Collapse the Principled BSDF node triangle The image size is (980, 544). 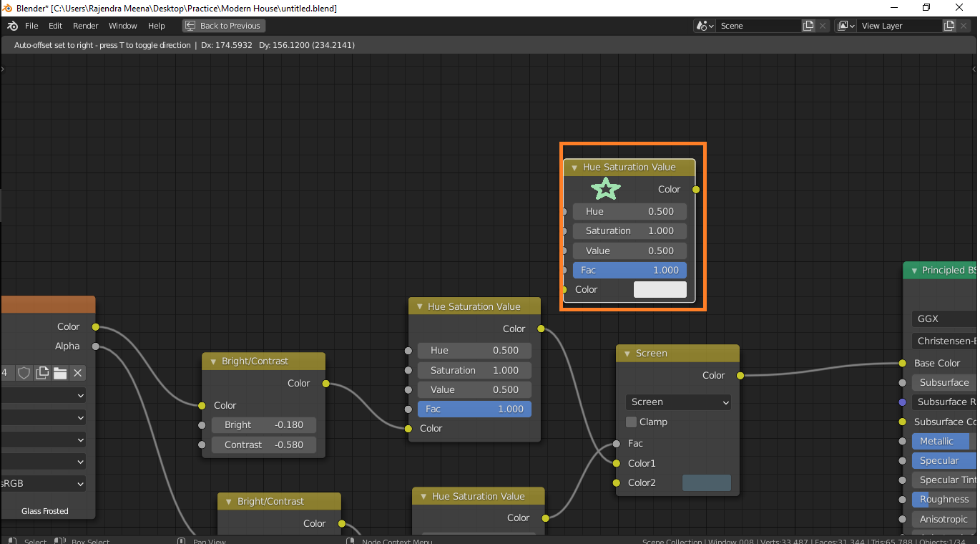[x=914, y=271]
